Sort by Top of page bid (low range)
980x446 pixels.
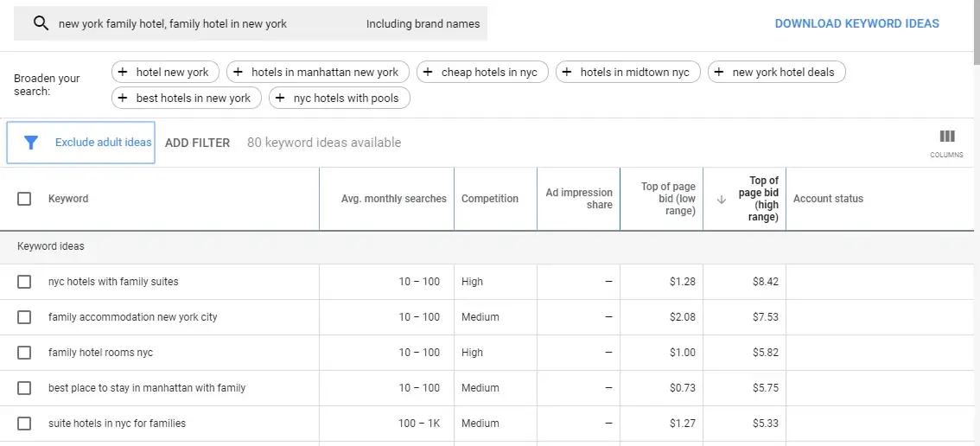pos(667,199)
